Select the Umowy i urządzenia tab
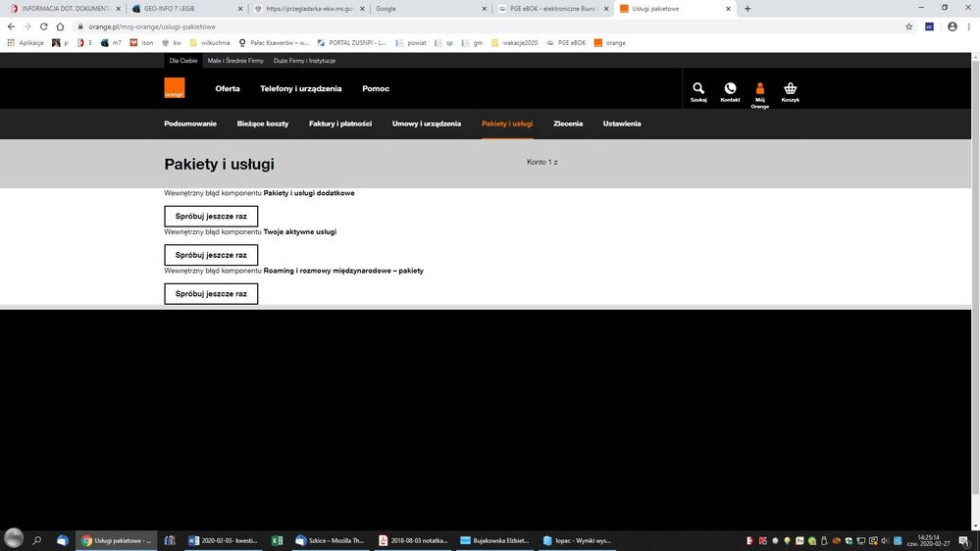This screenshot has width=980, height=551. (427, 124)
